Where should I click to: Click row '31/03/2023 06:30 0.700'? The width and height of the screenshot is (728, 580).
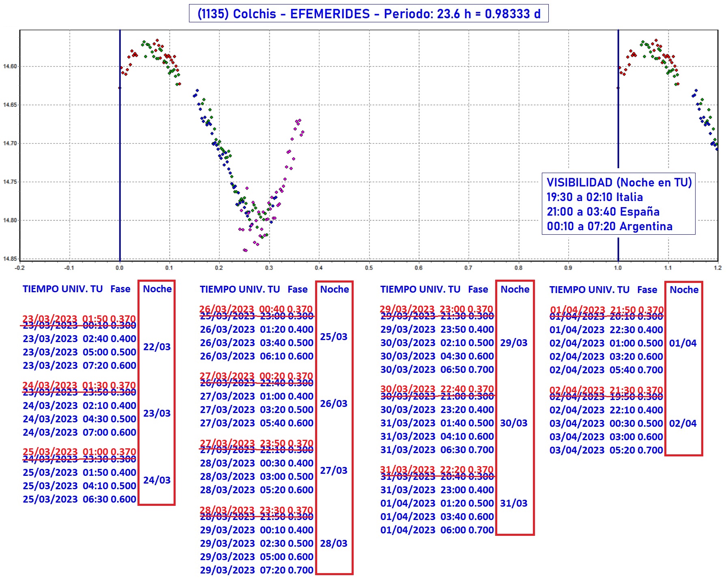tap(437, 450)
